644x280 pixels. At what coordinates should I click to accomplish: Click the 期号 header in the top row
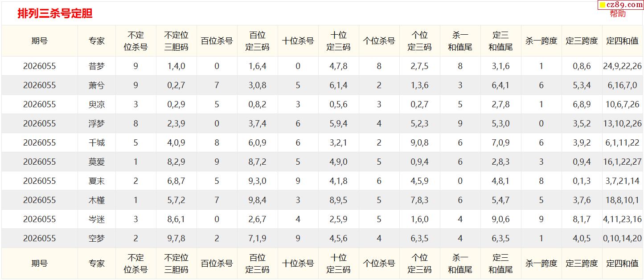click(x=40, y=41)
